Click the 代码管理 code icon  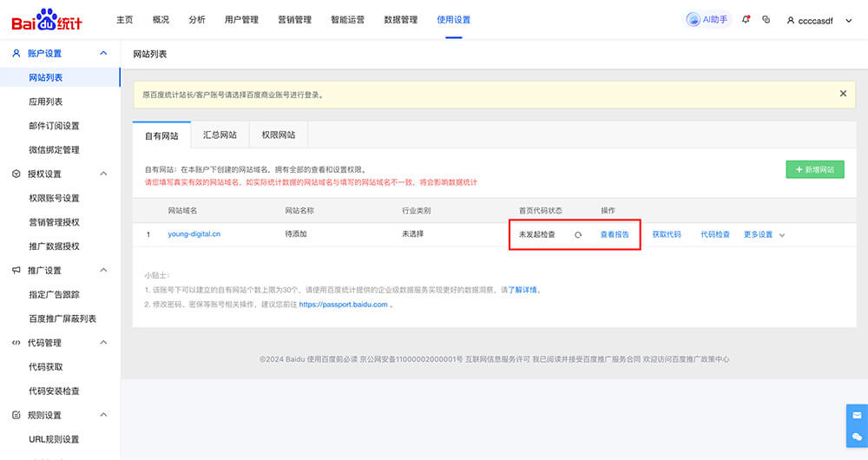click(16, 343)
